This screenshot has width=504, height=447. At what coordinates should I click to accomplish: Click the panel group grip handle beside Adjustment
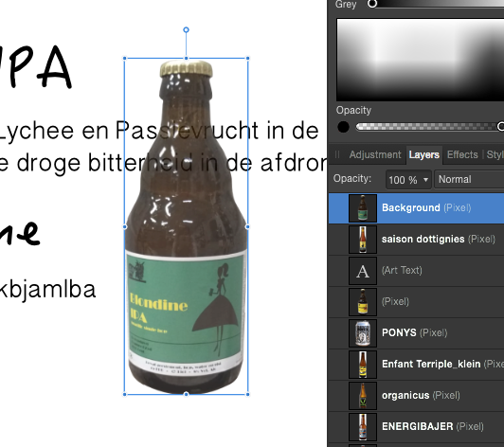pos(337,155)
